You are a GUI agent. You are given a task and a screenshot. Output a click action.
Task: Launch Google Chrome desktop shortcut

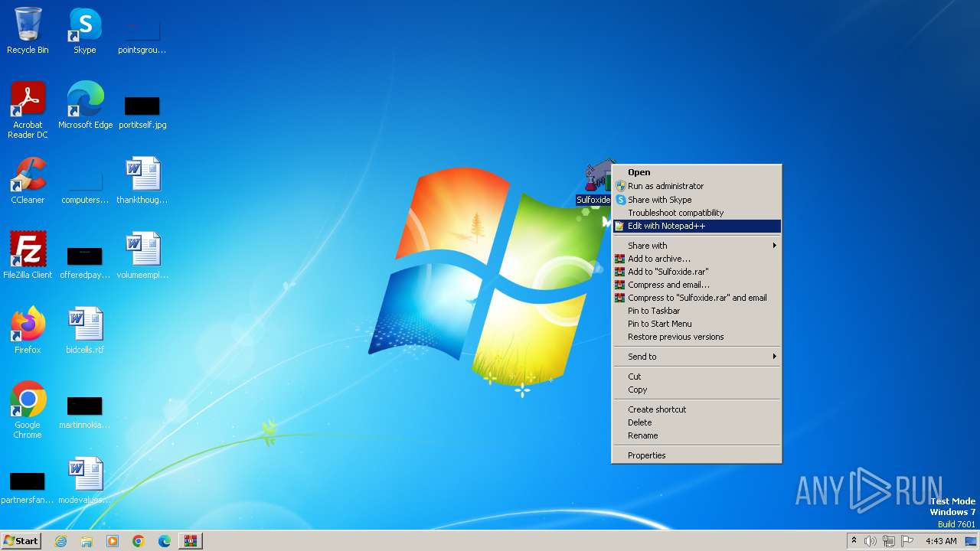[28, 410]
